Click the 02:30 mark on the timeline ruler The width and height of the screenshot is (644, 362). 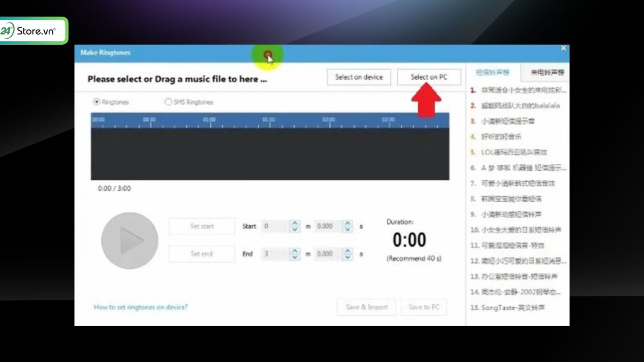[x=389, y=120]
